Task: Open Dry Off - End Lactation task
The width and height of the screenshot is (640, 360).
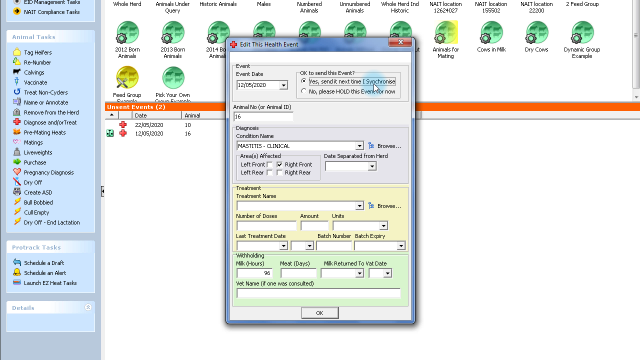Action: pyautogui.click(x=51, y=222)
